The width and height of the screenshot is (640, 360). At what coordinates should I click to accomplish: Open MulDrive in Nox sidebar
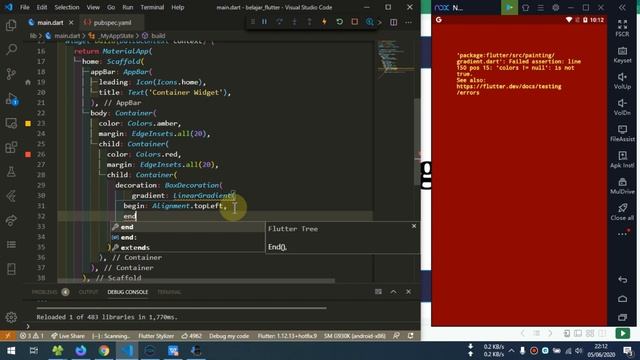click(x=622, y=186)
